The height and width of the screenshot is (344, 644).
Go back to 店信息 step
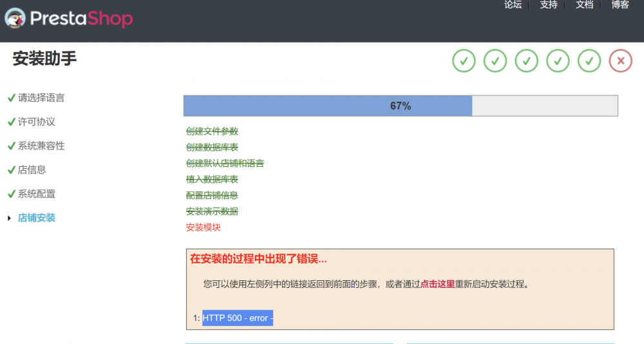click(x=32, y=169)
